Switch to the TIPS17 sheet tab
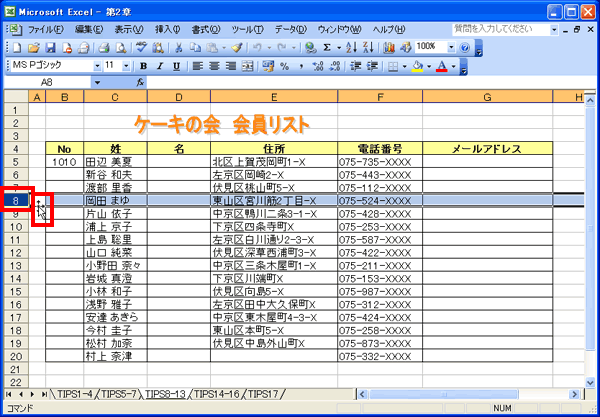The height and width of the screenshot is (417, 600). [263, 394]
